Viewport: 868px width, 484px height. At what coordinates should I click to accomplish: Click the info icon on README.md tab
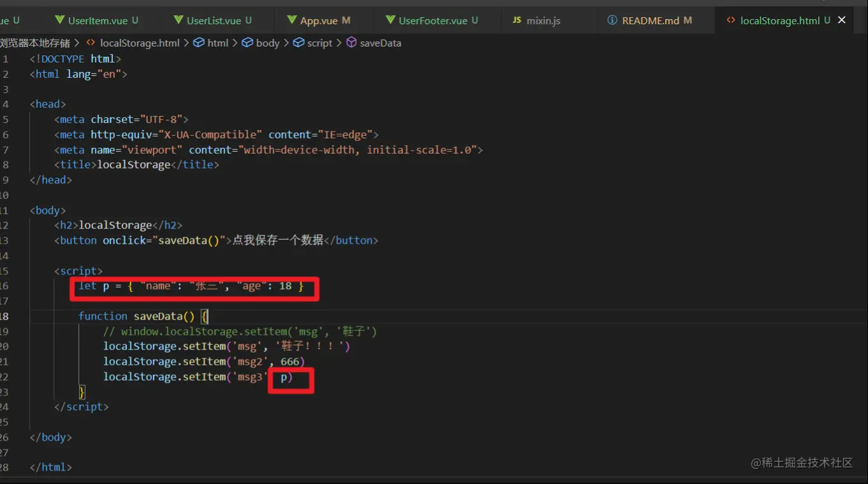pos(612,20)
